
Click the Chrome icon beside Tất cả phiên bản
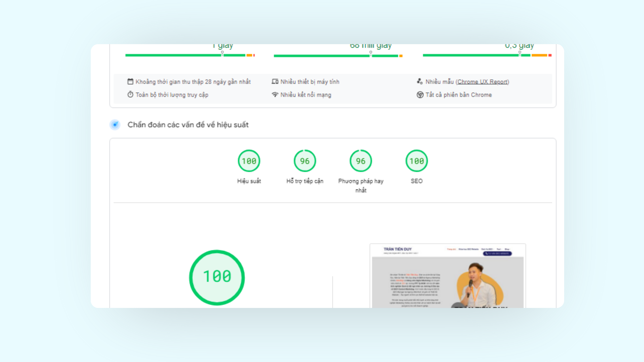[420, 95]
